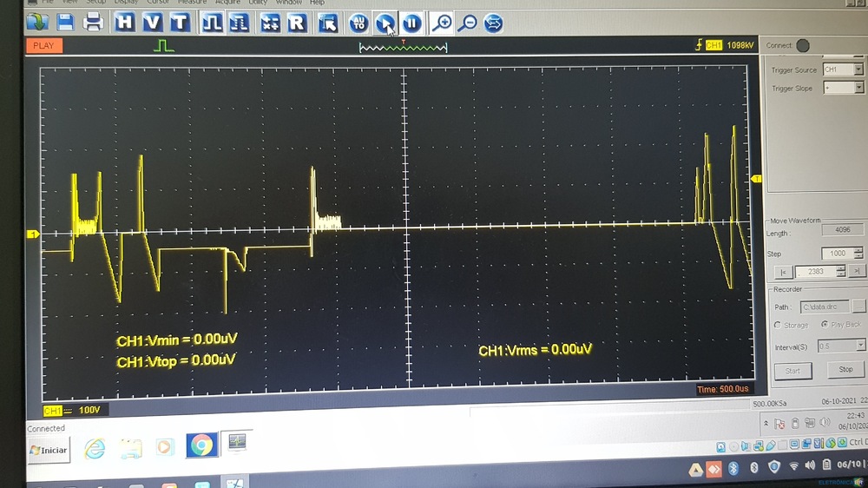Zoom in on the waveform
Image resolution: width=868 pixels, height=488 pixels.
click(x=442, y=23)
